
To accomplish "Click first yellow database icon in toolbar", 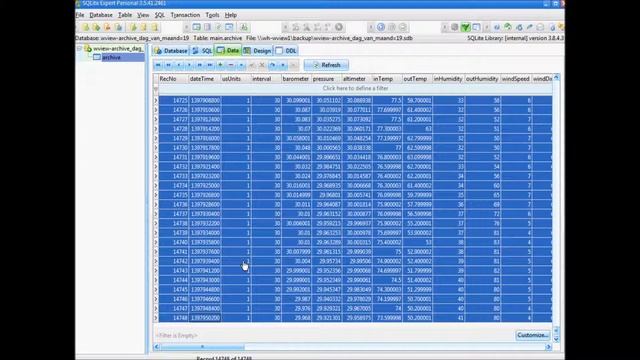I will pyautogui.click(x=86, y=27).
